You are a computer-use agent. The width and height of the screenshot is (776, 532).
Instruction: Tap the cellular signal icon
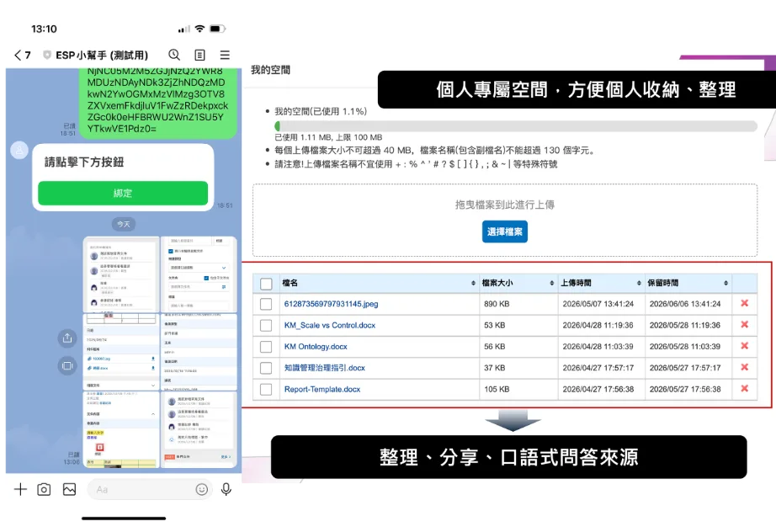[183, 29]
